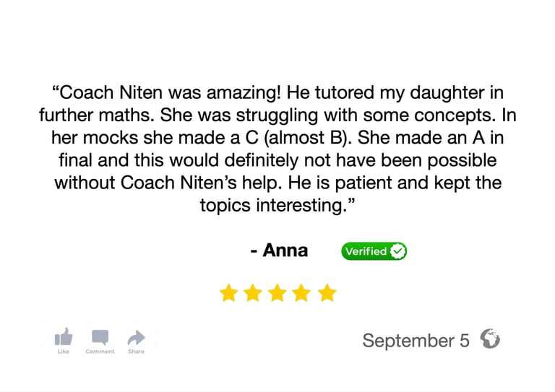Screen dimensions: 555x392
Task: Click the word "Verified" on the green badge
Action: [x=366, y=251]
